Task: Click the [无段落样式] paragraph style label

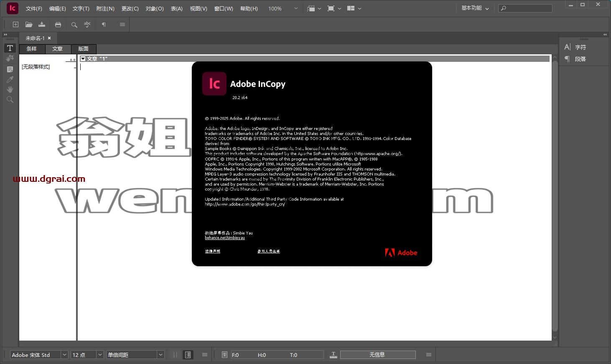Action: tap(36, 67)
